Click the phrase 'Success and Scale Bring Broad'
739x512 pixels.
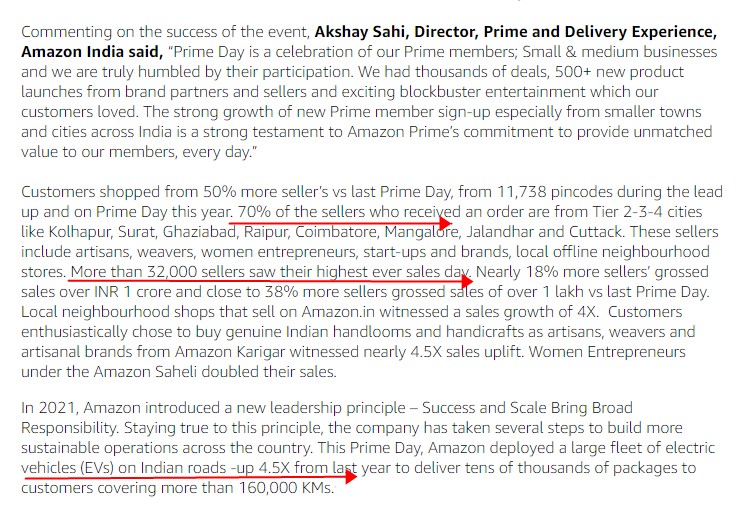527,408
